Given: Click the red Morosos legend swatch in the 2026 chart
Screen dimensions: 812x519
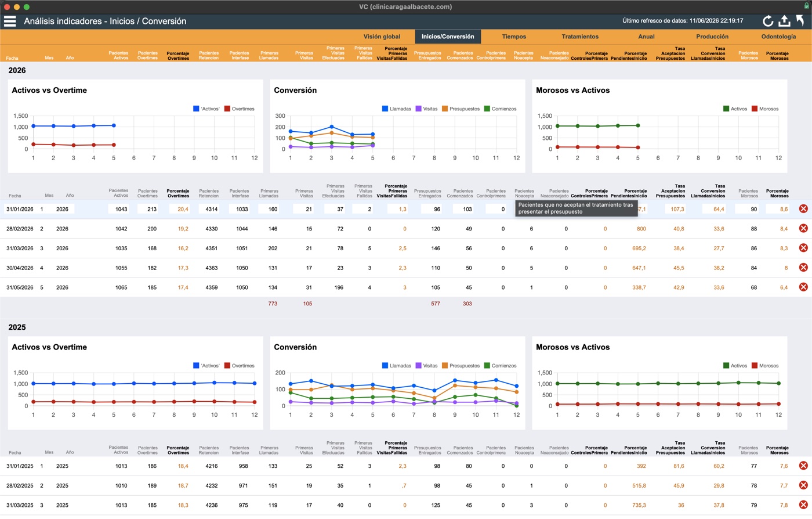Looking at the screenshot, I should [x=755, y=109].
